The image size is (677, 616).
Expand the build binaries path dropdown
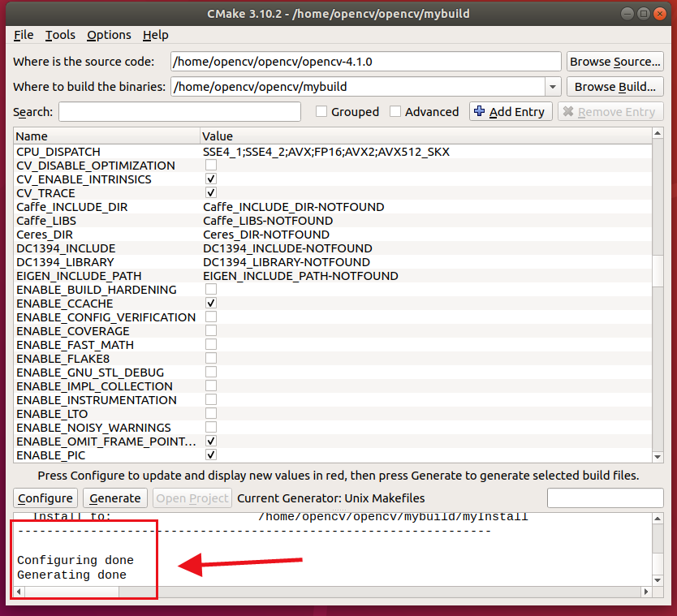(553, 87)
